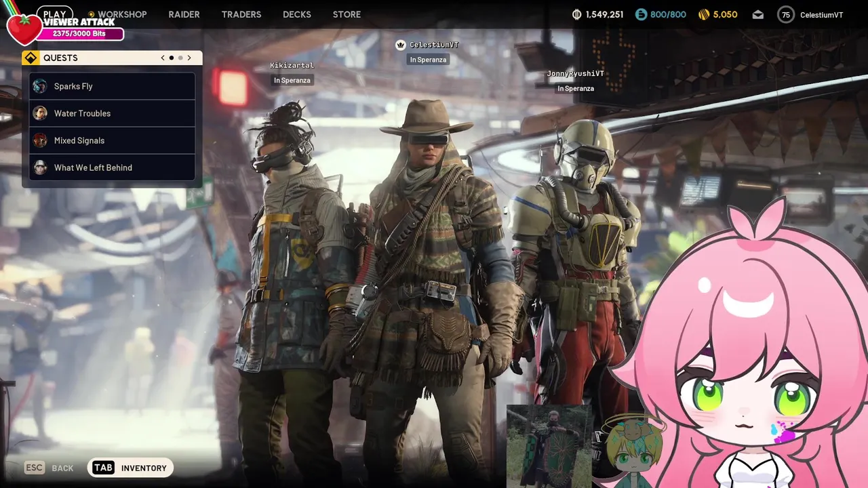Viewport: 868px width, 488px height.
Task: Select the second quests page dot
Action: click(180, 58)
